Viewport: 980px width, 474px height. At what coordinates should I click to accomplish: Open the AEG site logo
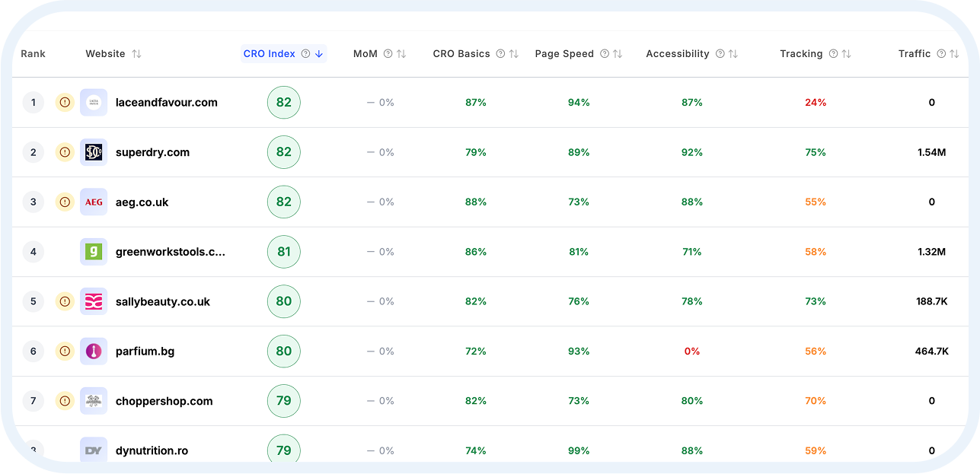pos(94,202)
